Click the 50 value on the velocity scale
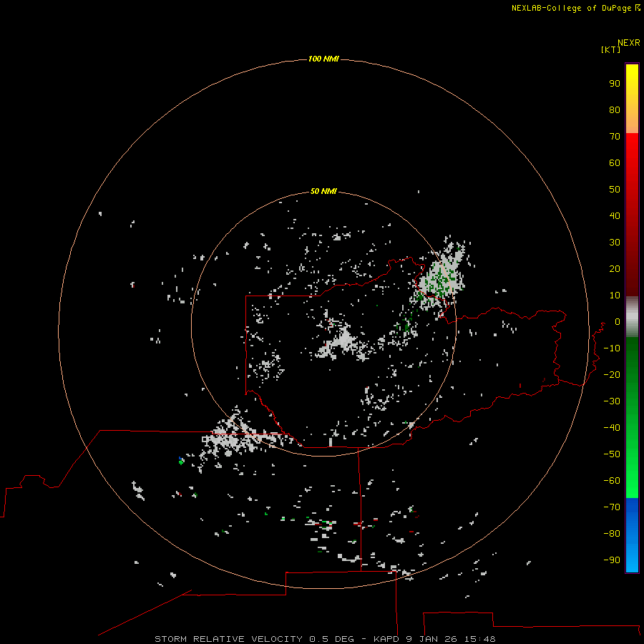644x644 pixels. [615, 190]
